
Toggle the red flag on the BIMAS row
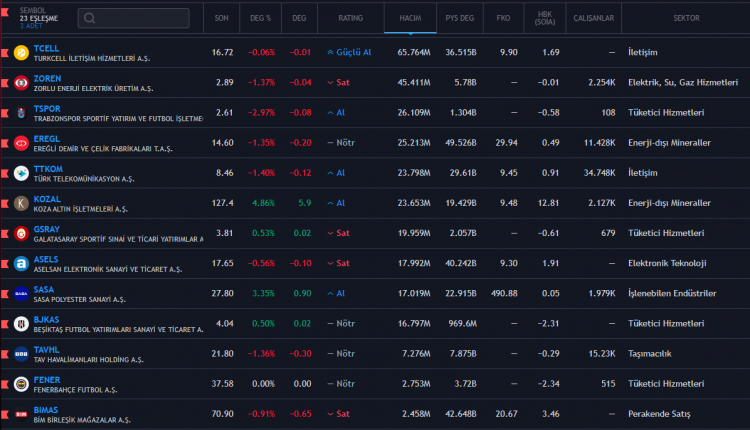pyautogui.click(x=5, y=414)
